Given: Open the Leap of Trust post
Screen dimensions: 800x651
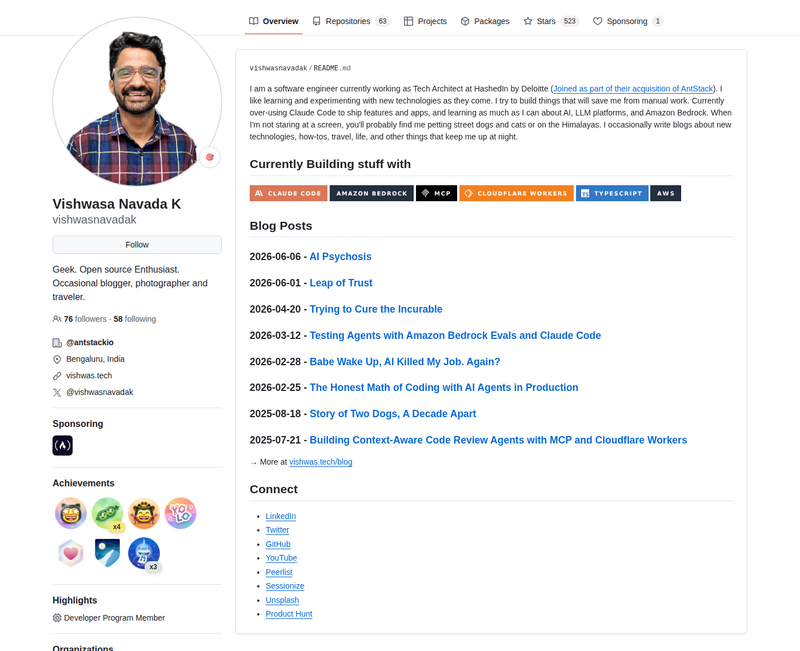Looking at the screenshot, I should (341, 283).
